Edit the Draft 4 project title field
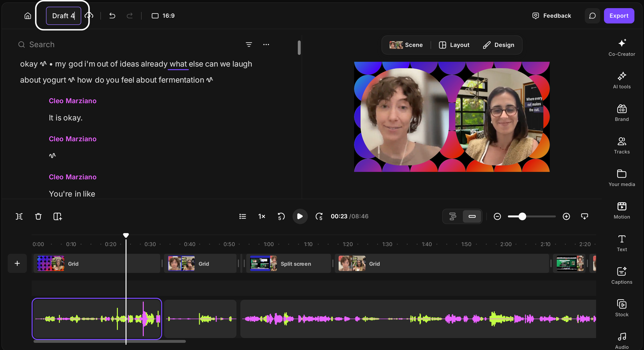The image size is (644, 350). tap(63, 16)
